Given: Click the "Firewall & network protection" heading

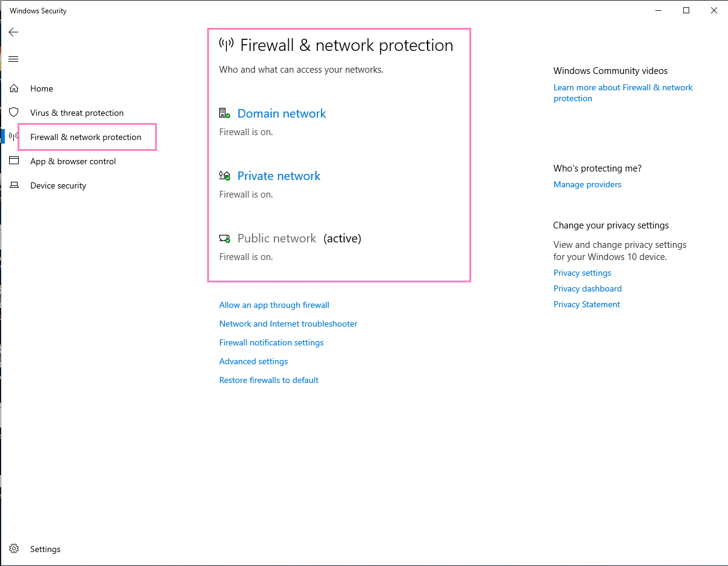Looking at the screenshot, I should (346, 45).
